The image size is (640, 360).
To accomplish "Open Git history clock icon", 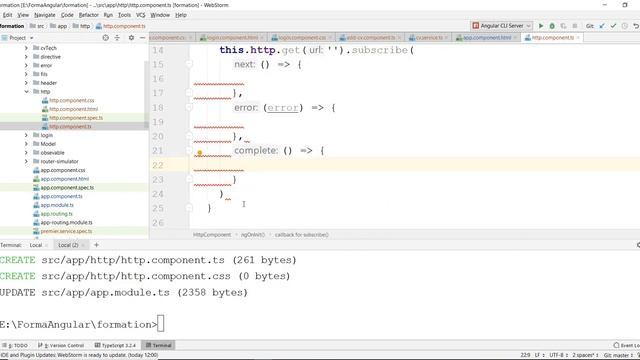I will 624,26.
